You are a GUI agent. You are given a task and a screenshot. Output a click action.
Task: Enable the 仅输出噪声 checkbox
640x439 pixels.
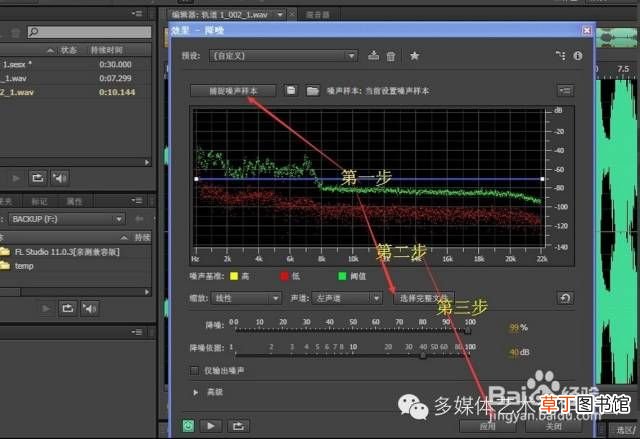[195, 370]
